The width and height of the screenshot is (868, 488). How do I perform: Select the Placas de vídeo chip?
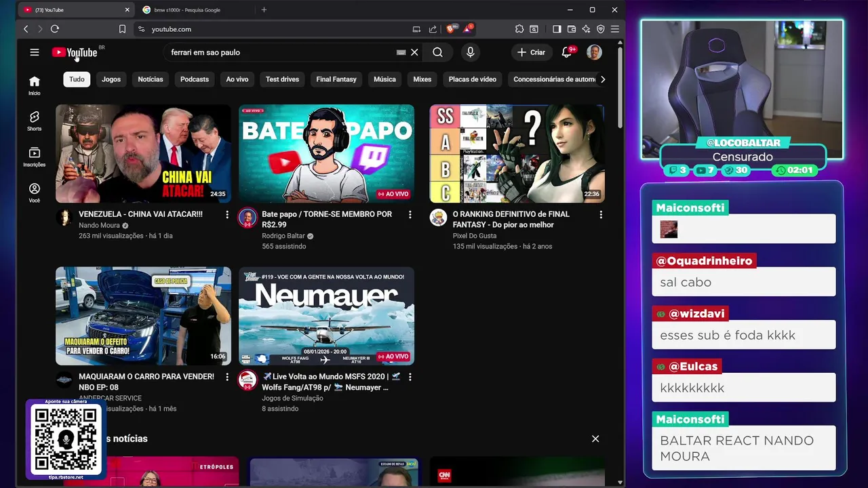point(473,79)
